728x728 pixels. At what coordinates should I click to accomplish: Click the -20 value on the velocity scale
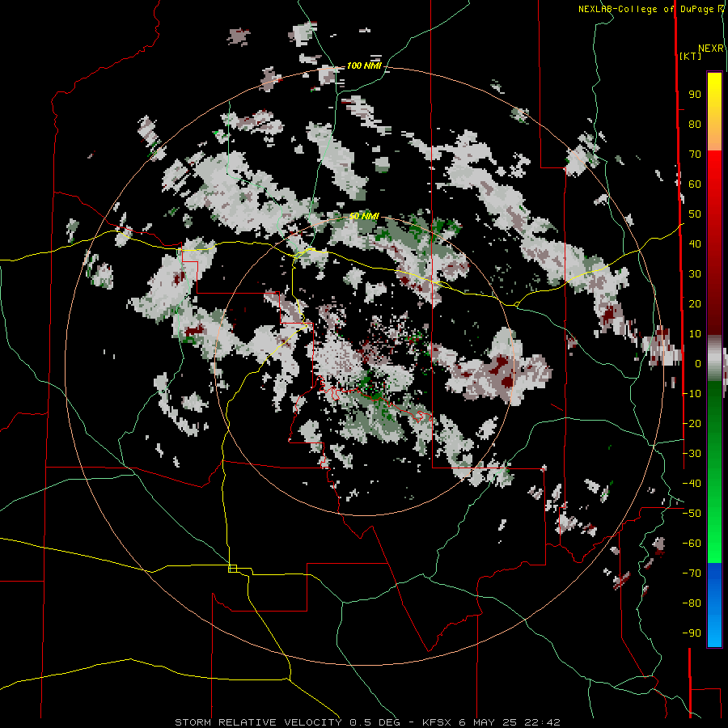click(692, 424)
